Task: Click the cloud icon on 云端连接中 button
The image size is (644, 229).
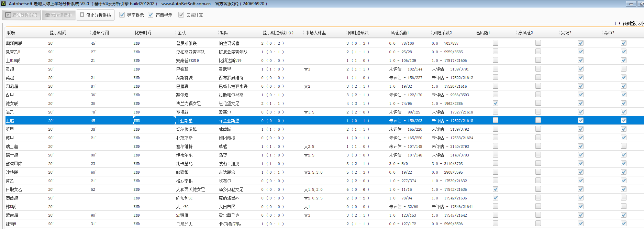Action: (x=47, y=15)
